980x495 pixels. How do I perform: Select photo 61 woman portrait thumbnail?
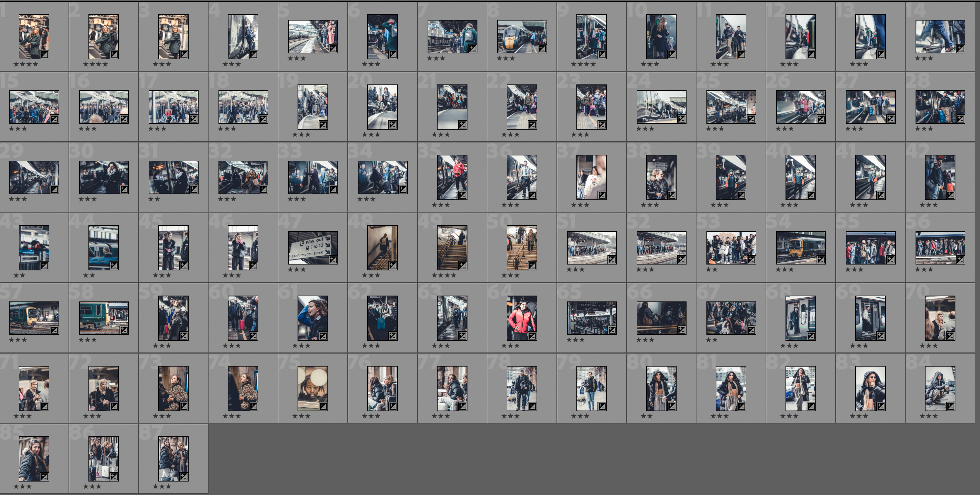coord(313,318)
